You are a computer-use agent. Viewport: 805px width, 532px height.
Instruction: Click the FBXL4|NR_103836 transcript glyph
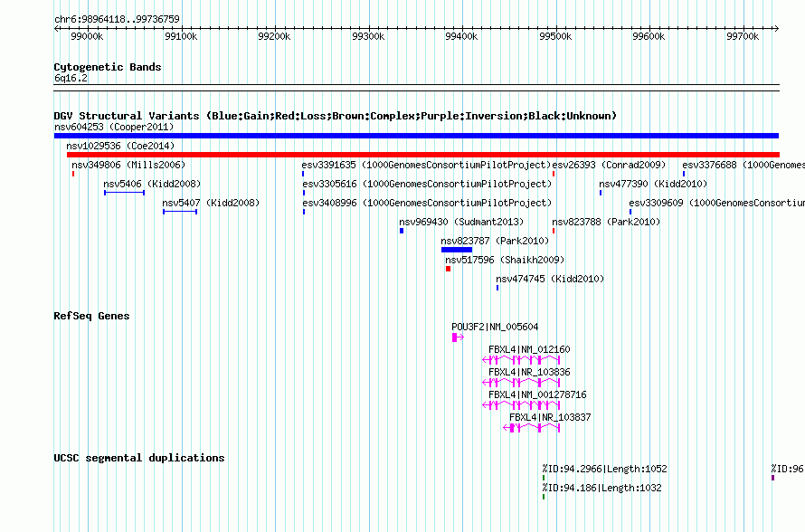tap(521, 383)
